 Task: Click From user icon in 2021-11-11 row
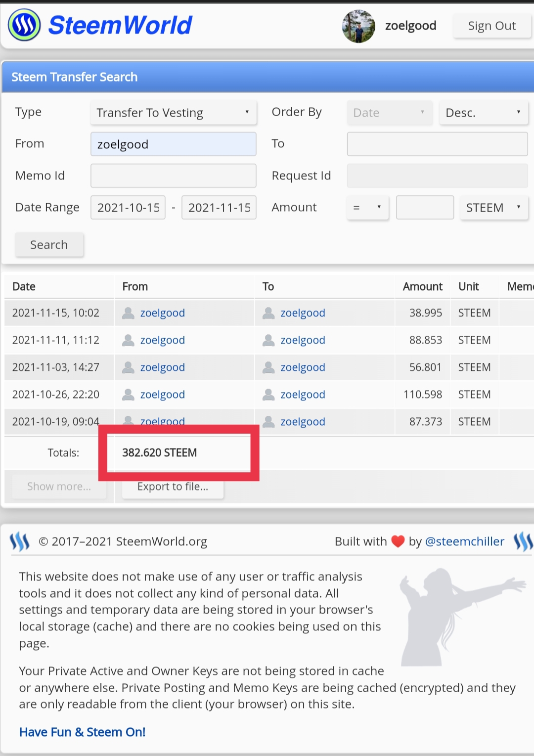(x=128, y=340)
